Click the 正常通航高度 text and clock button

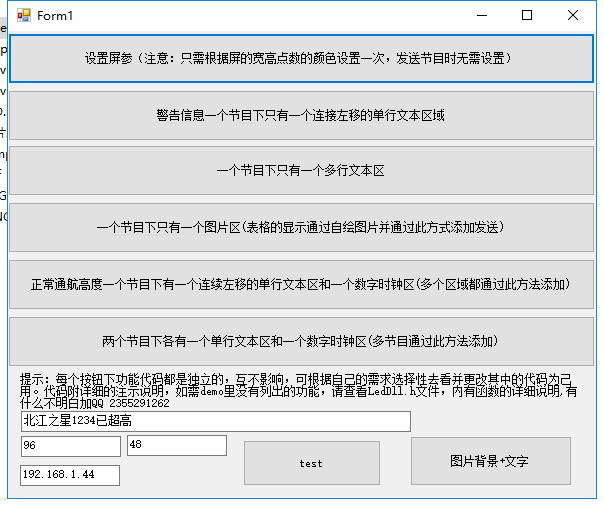pos(301,285)
